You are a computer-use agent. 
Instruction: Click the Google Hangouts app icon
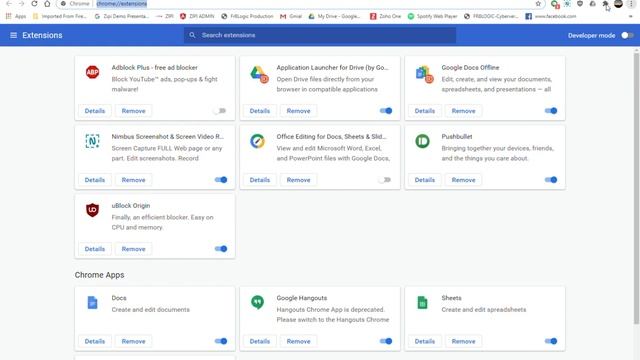258,302
